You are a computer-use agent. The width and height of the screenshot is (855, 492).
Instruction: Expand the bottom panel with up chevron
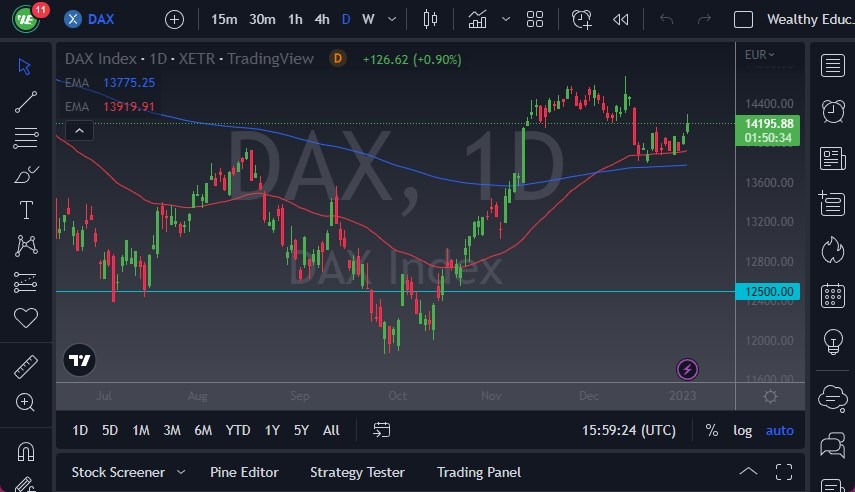pyautogui.click(x=748, y=471)
